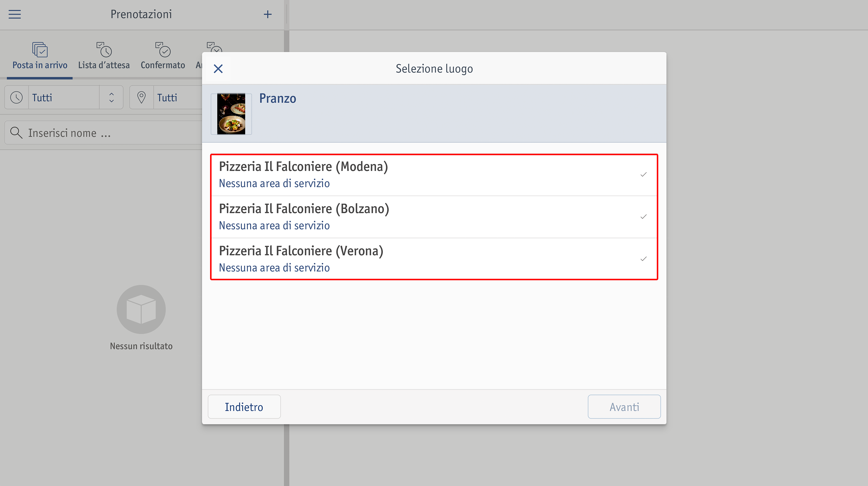The image size is (868, 486).
Task: Close the Selezione luogo dialog
Action: pyautogui.click(x=218, y=69)
